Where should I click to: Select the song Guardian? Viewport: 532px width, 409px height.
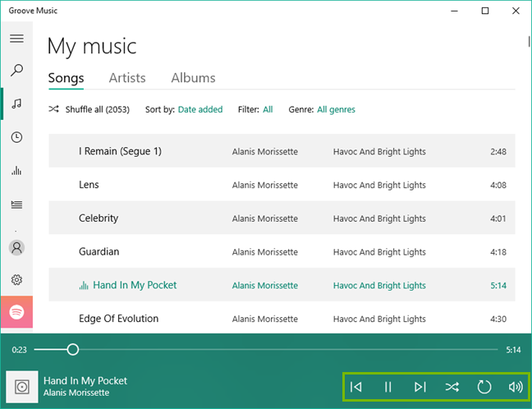click(x=282, y=251)
